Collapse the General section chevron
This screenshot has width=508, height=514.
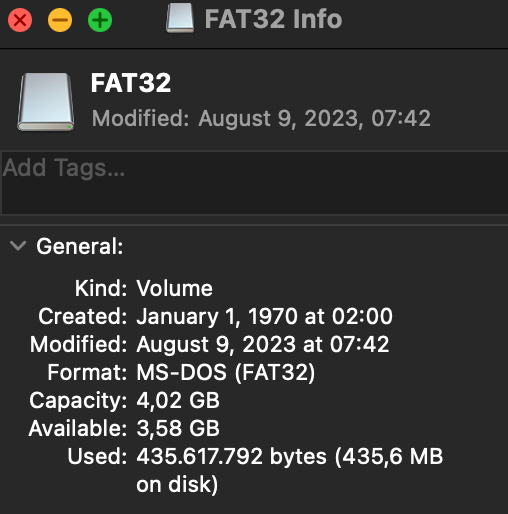[18, 246]
